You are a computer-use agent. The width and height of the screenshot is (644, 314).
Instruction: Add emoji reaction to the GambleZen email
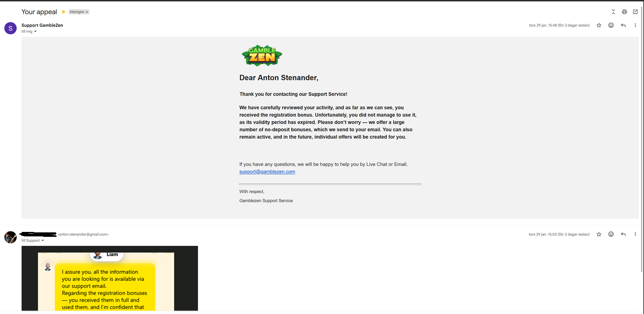coord(611,25)
